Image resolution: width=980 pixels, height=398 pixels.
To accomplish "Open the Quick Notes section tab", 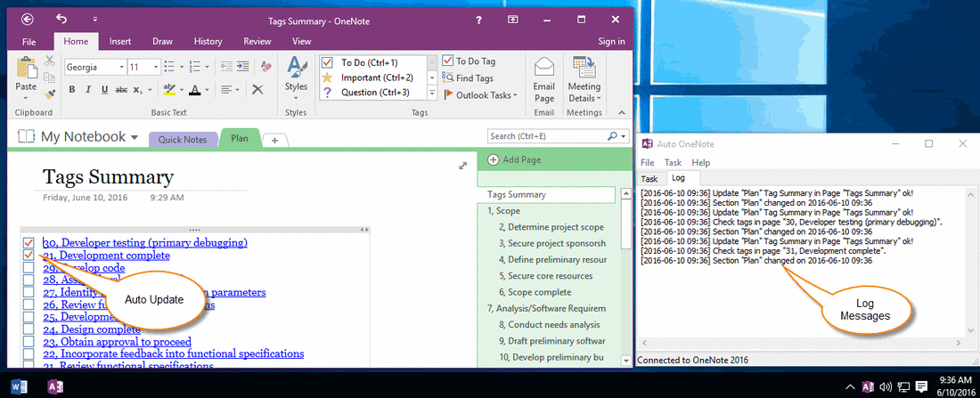I will point(182,140).
